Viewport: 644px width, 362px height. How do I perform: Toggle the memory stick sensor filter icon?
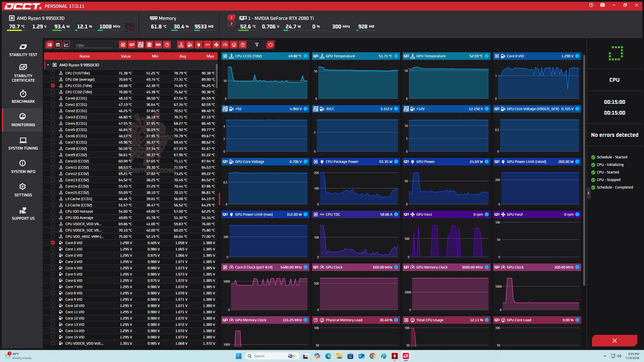(158, 45)
